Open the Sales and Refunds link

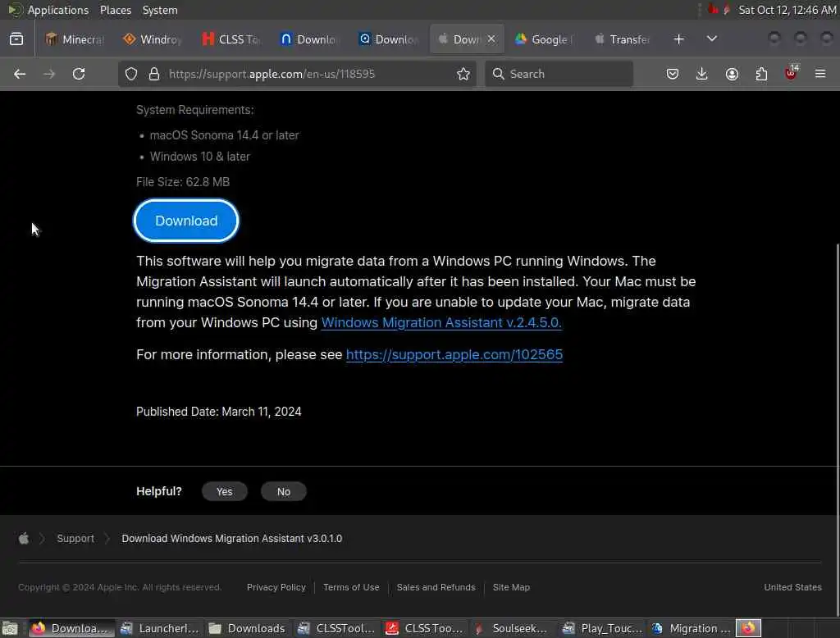[x=436, y=587]
